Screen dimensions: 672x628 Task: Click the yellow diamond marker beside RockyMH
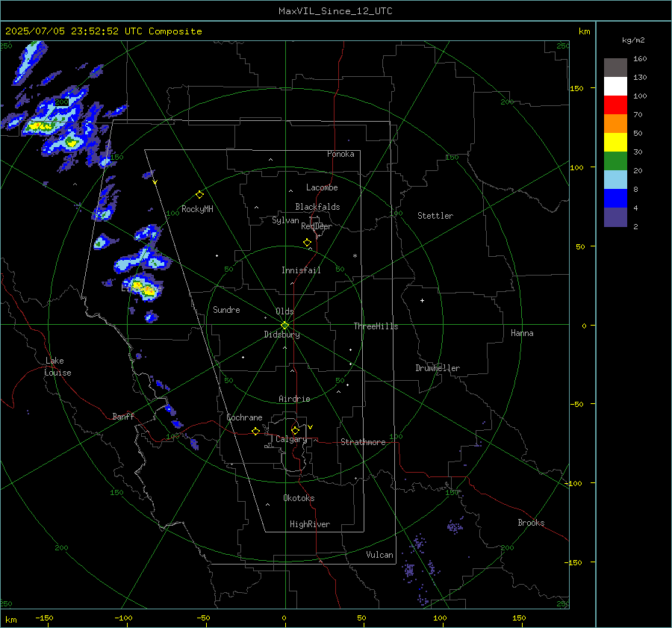199,195
